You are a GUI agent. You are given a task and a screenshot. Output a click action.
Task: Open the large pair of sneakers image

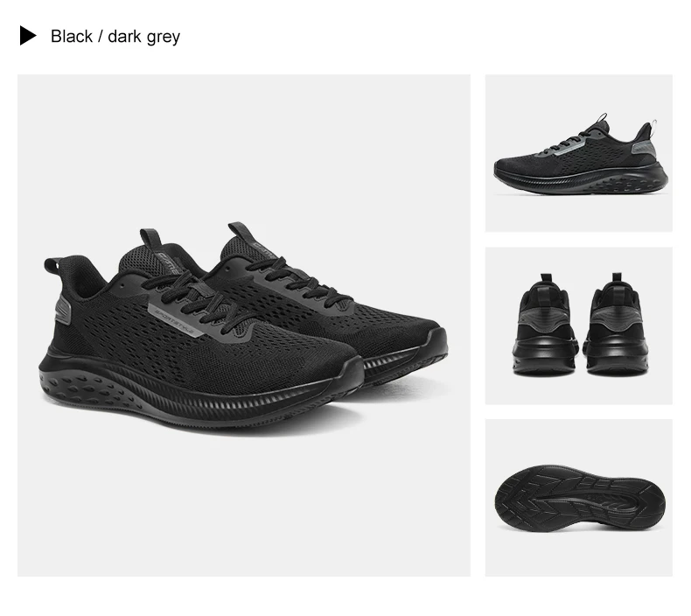[244, 325]
